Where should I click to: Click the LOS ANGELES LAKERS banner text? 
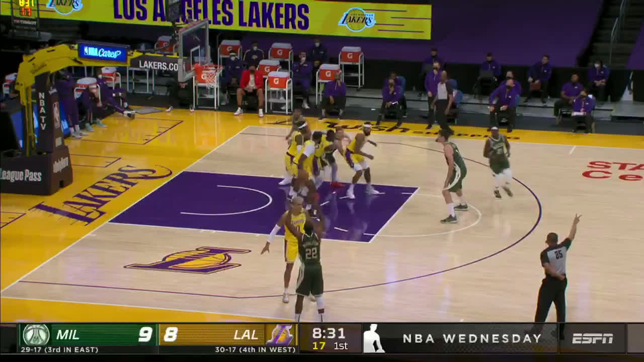[211, 15]
